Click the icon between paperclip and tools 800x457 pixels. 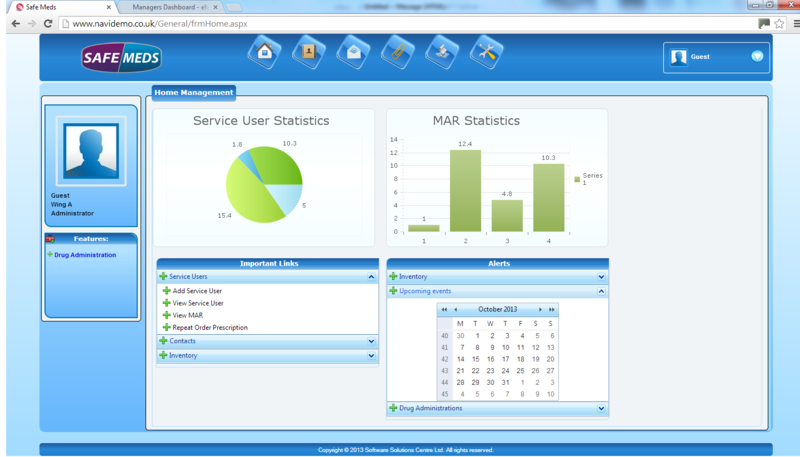[442, 53]
